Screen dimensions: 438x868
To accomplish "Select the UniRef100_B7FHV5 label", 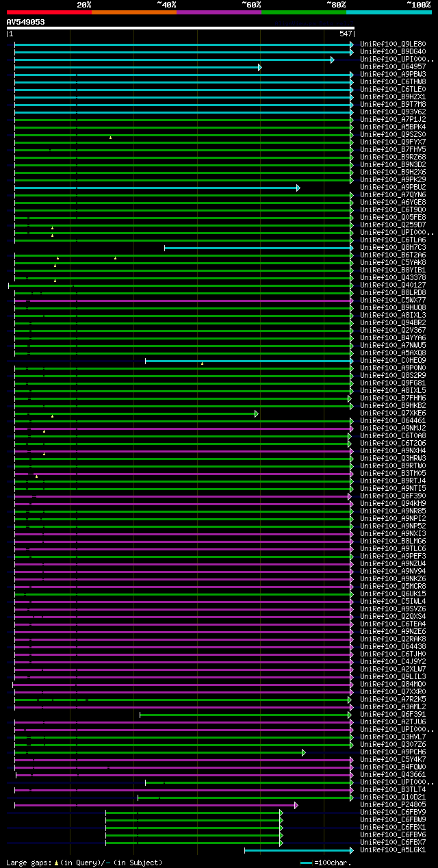I will [393, 149].
